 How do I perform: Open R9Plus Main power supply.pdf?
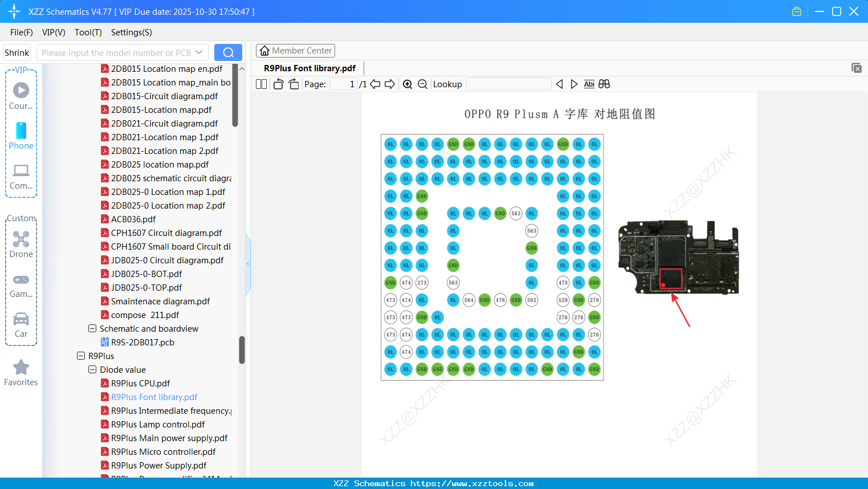[169, 438]
